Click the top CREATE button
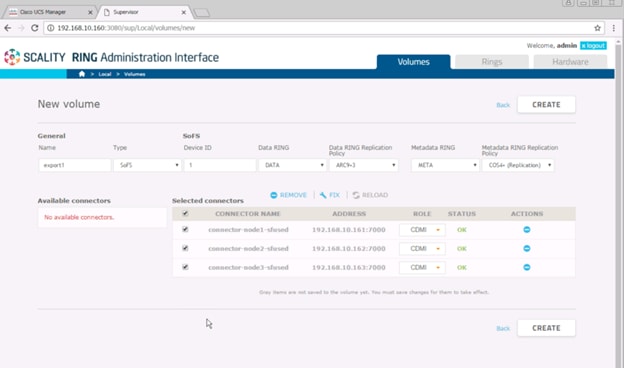The image size is (624, 368). coord(546,105)
